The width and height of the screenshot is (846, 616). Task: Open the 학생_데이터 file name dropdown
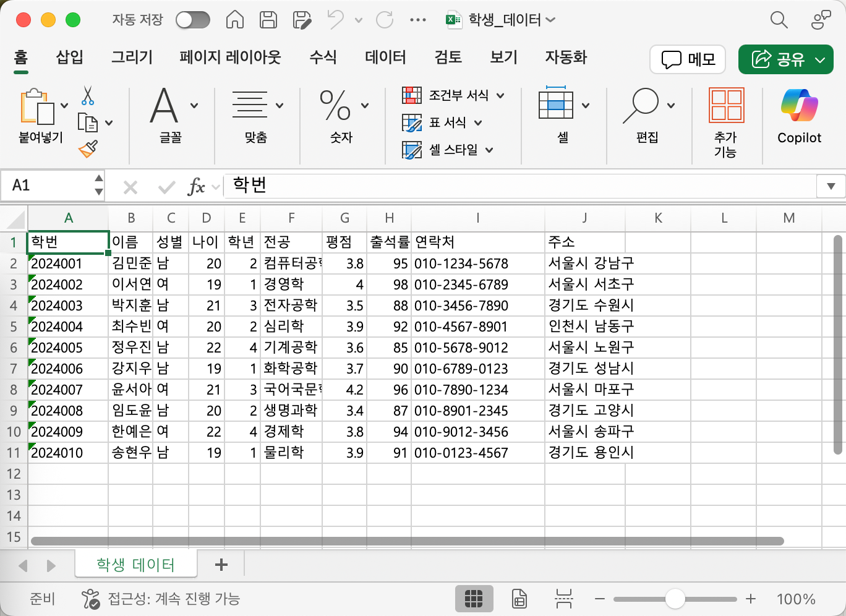click(550, 20)
